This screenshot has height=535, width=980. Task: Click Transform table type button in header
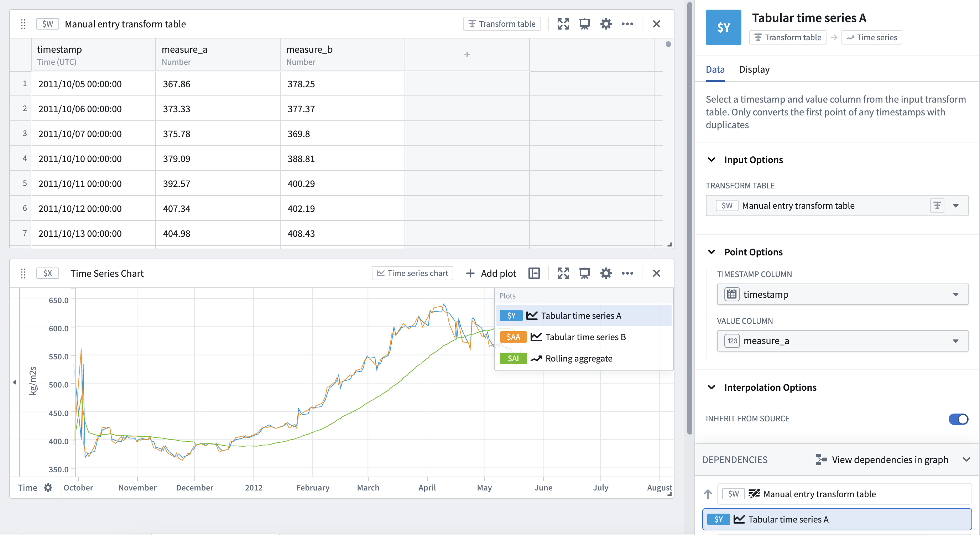pos(501,24)
